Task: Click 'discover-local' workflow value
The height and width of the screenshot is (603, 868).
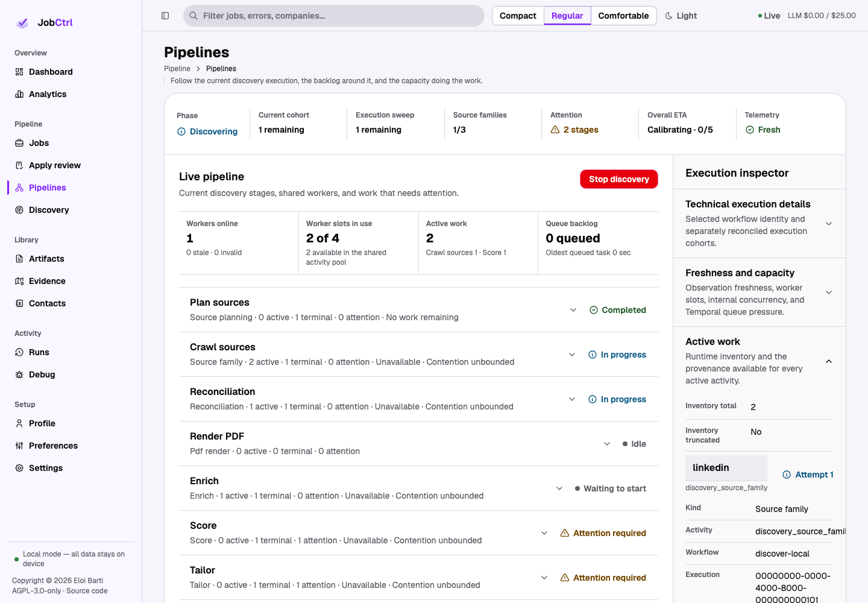Action: [x=782, y=554]
